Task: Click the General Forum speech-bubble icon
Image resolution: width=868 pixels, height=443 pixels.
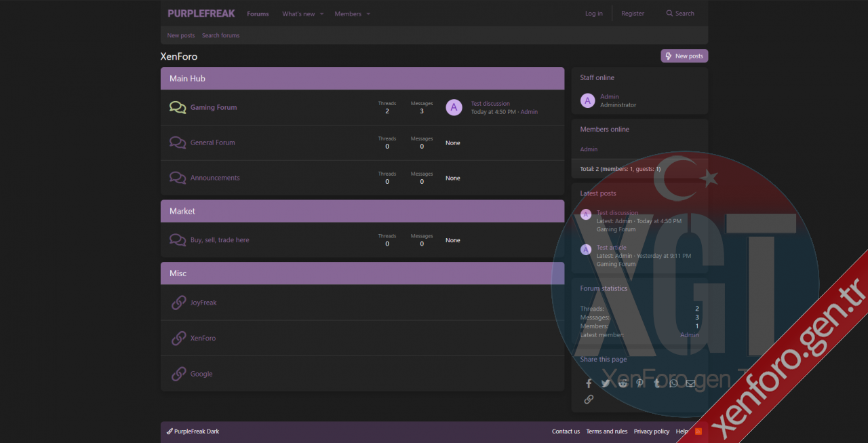Action: coord(178,142)
